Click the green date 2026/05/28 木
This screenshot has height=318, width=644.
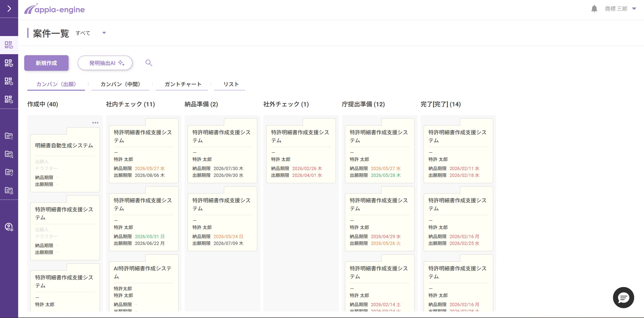pyautogui.click(x=386, y=175)
